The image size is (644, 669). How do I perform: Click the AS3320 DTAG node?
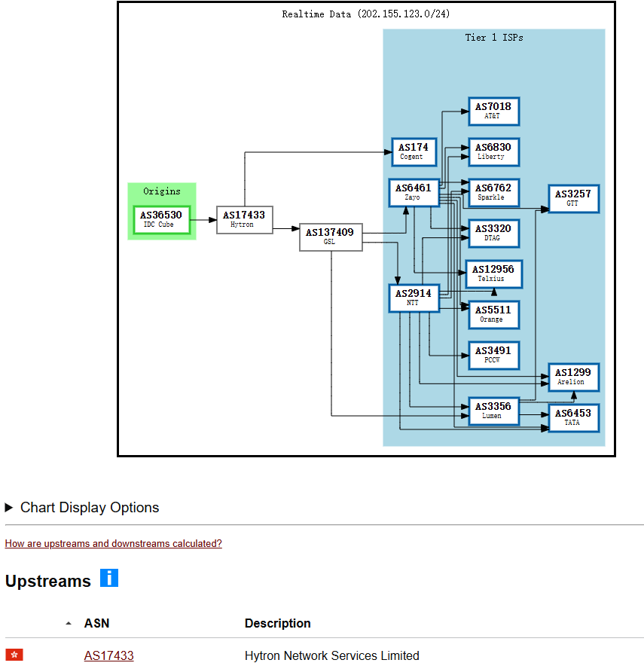(x=494, y=234)
